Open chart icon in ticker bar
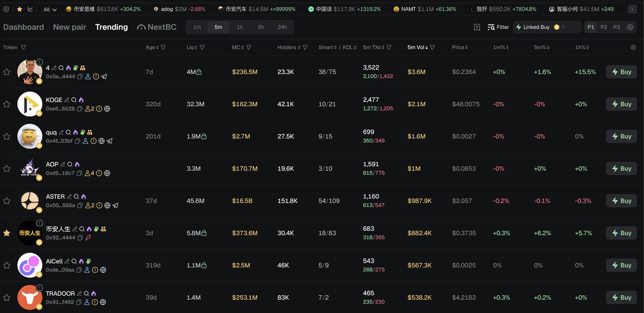 tap(30, 9)
